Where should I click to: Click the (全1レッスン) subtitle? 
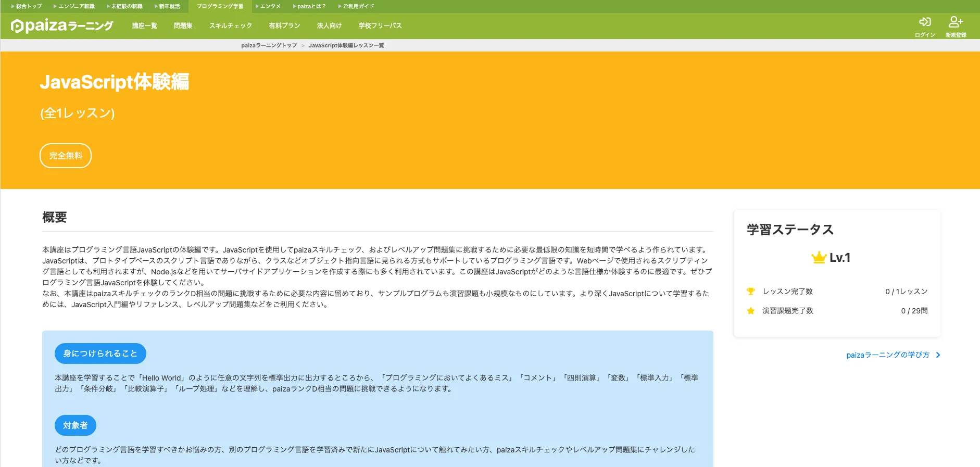point(78,113)
